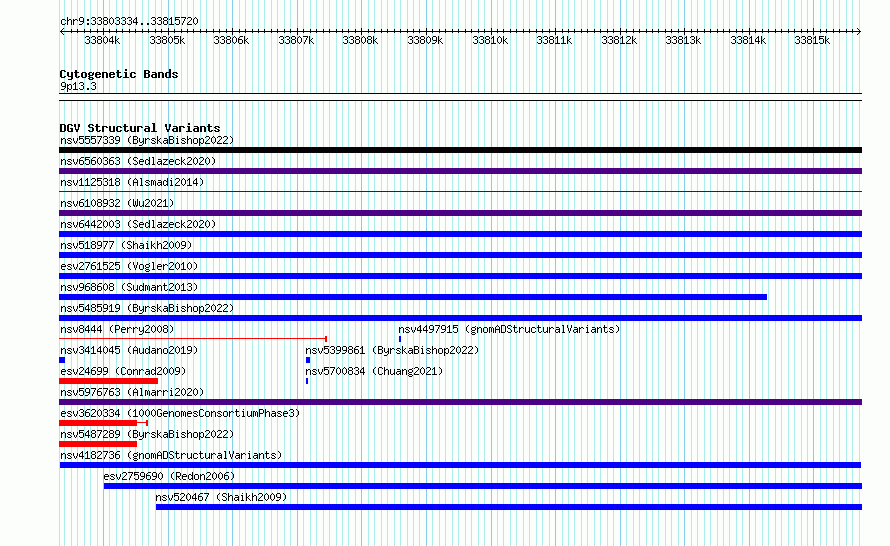
Task: Open variant esv24699 (Conrad2009) label
Action: pyautogui.click(x=123, y=371)
